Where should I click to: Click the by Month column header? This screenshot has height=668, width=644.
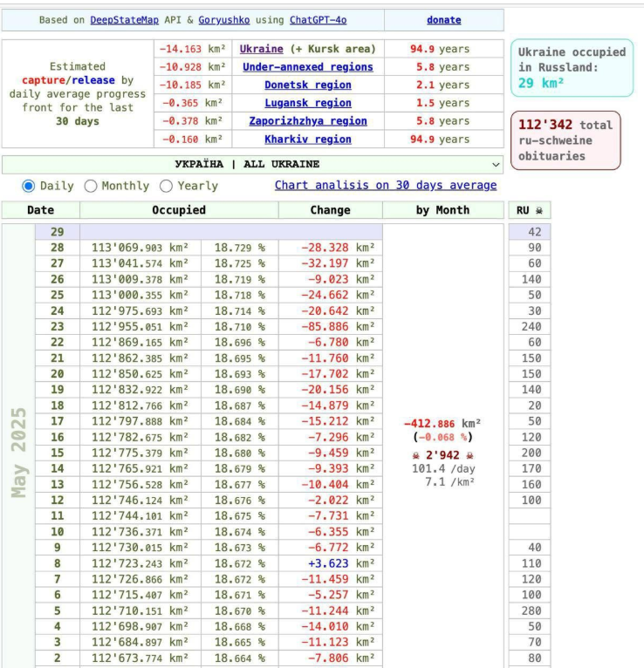pos(442,210)
